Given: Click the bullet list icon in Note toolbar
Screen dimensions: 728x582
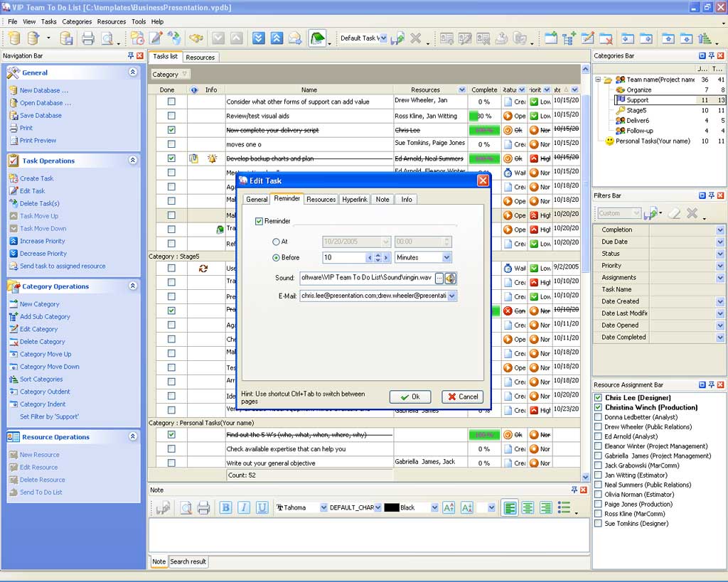Looking at the screenshot, I should (x=564, y=507).
